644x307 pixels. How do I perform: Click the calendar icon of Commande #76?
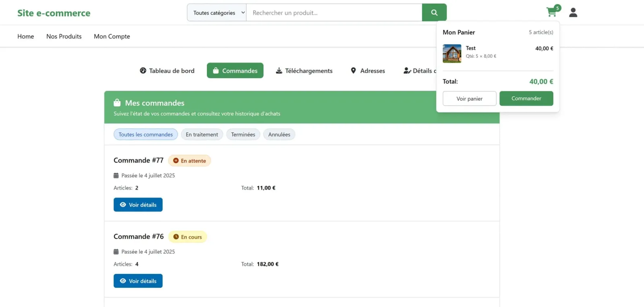pos(116,252)
